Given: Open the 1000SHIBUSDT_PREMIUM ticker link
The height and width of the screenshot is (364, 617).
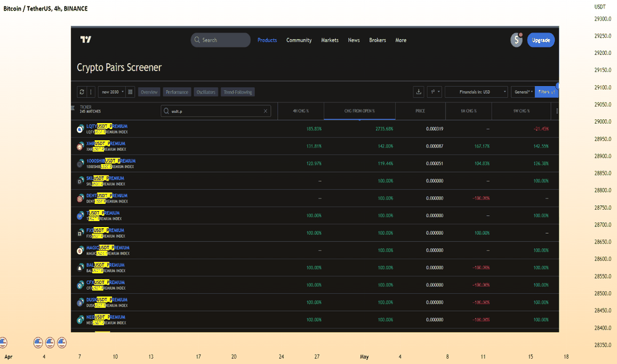Looking at the screenshot, I should click(111, 161).
